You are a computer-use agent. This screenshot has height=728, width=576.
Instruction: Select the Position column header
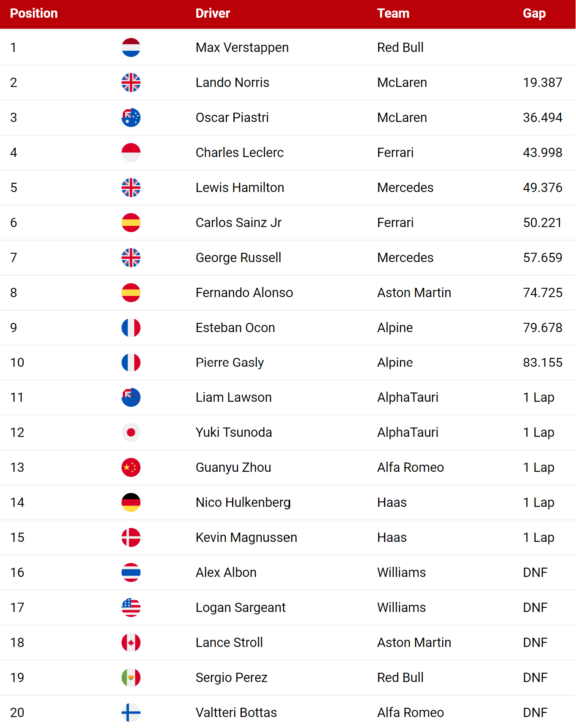(34, 14)
